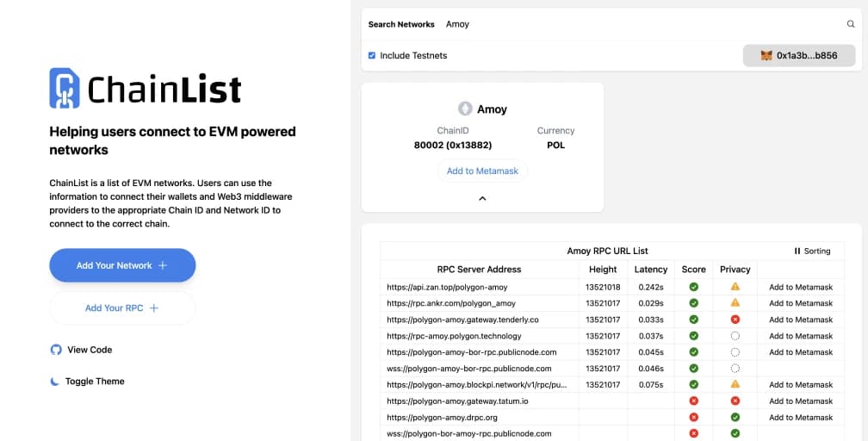This screenshot has width=868, height=441.
Task: Click the pause icon next to Sorting
Action: tap(797, 251)
